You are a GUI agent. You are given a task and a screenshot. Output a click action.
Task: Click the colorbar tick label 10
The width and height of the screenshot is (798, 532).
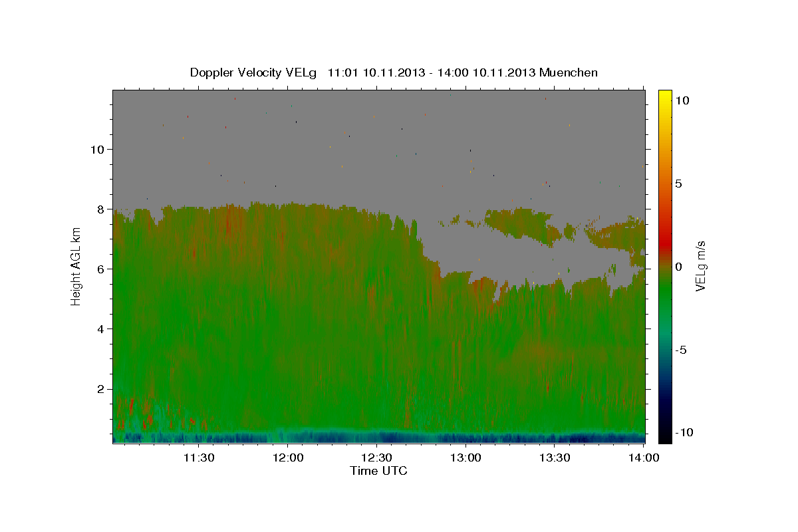(x=682, y=100)
